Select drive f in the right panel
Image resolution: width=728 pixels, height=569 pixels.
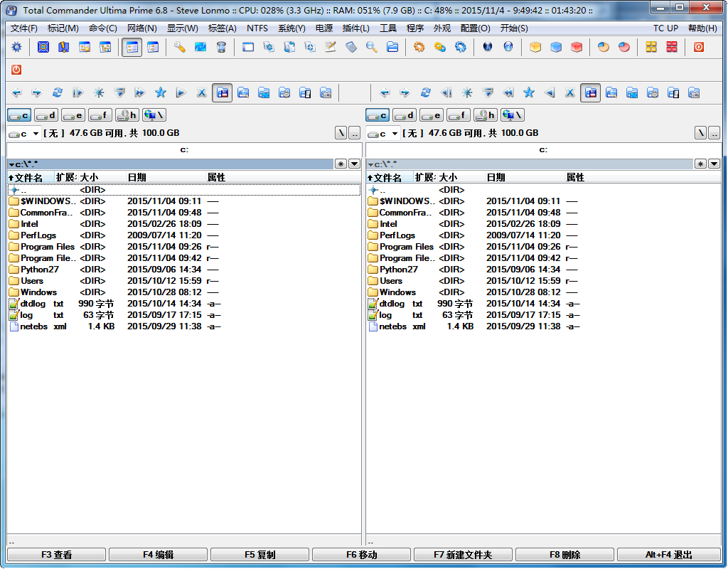point(459,115)
